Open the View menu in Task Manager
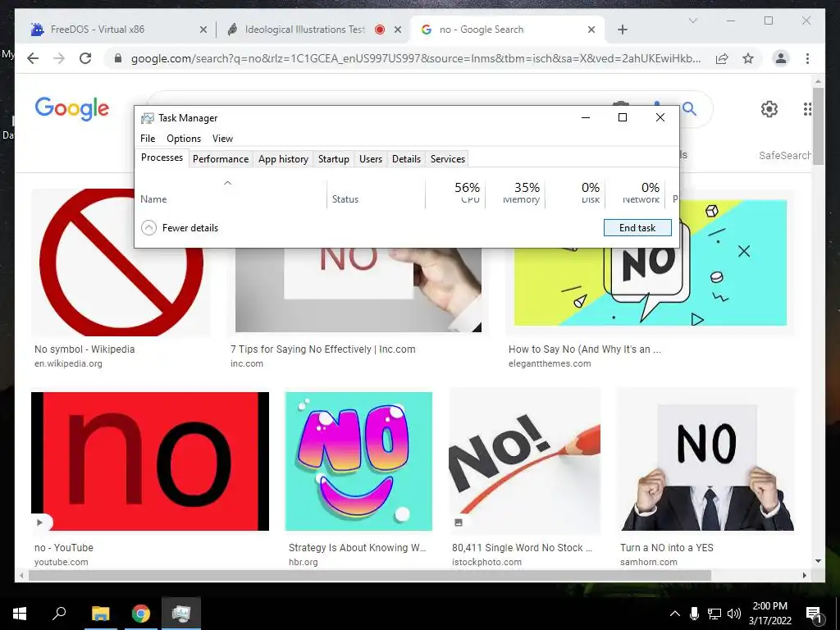Viewport: 840px width, 630px height. coord(222,138)
